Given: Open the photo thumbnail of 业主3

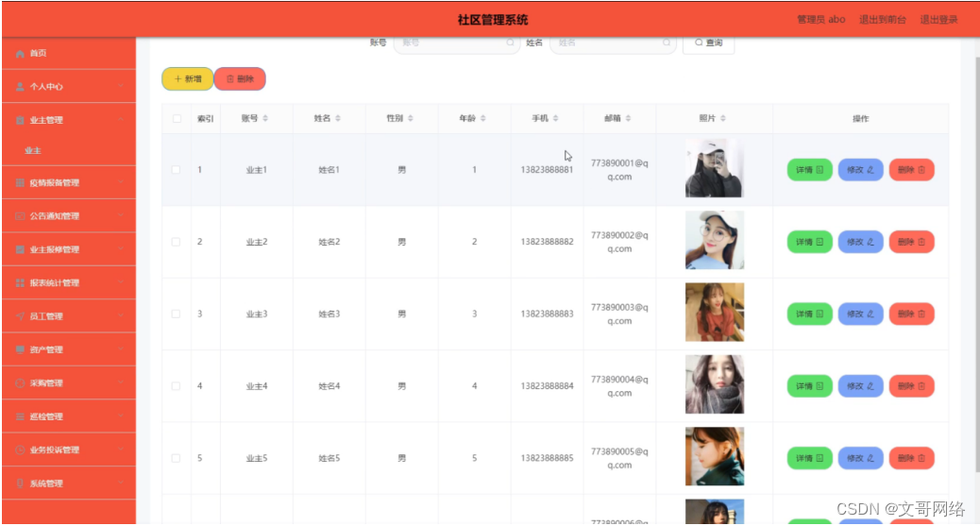Looking at the screenshot, I should point(715,312).
